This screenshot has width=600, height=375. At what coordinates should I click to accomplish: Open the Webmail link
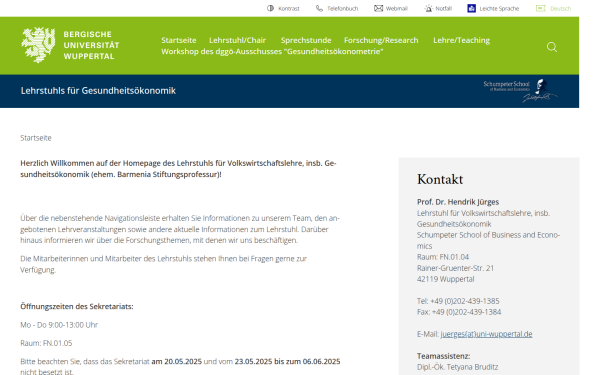pyautogui.click(x=397, y=8)
